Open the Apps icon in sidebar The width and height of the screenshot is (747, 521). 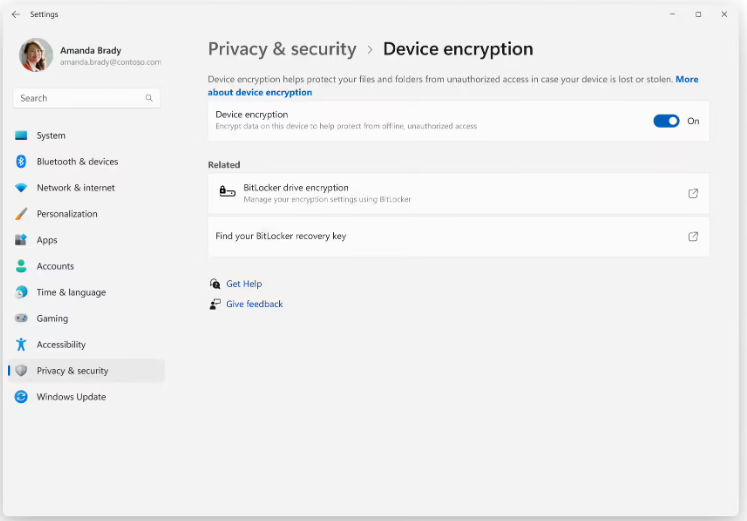coord(21,240)
